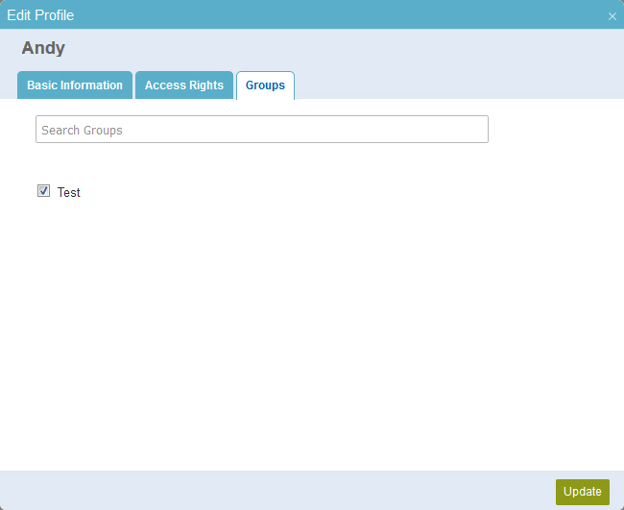Select the Groups tab
Screen dimensions: 624x510
[265, 85]
